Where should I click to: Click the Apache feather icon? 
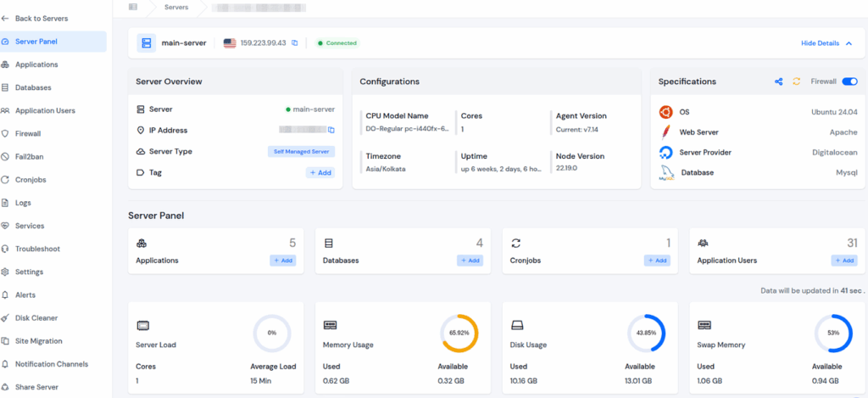(666, 132)
